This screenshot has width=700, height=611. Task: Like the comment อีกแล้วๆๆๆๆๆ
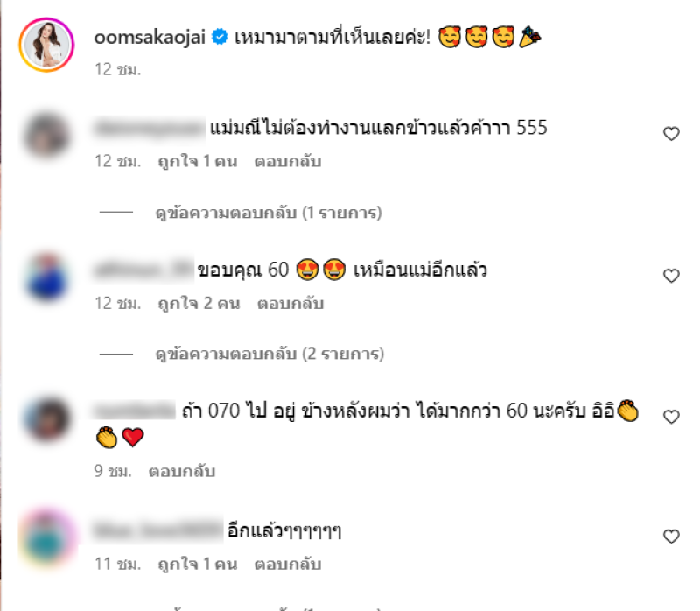[671, 537]
